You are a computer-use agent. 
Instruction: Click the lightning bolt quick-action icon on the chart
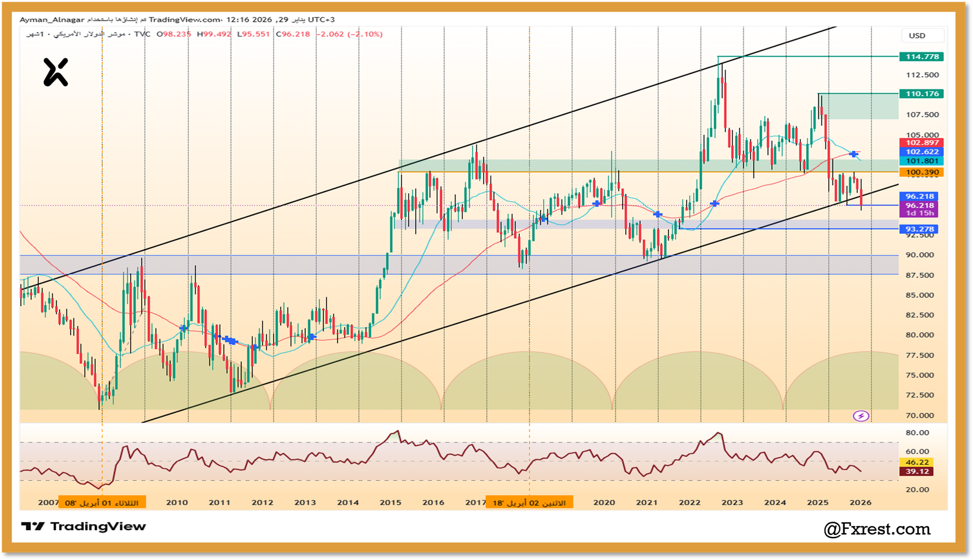[862, 415]
